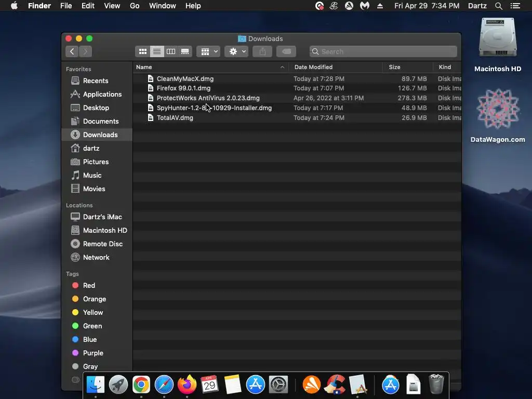Sort by the Date Modified column

(336, 67)
